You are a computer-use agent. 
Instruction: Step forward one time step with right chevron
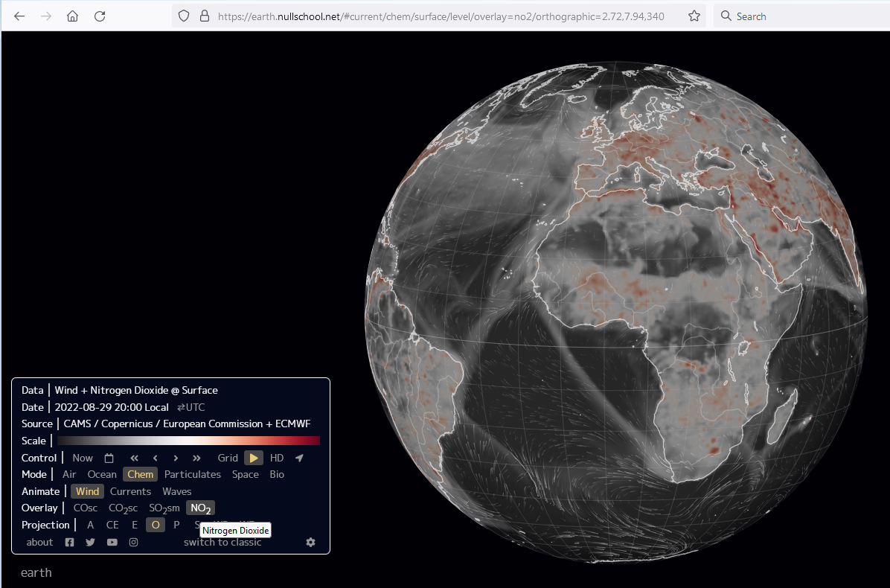(x=176, y=458)
